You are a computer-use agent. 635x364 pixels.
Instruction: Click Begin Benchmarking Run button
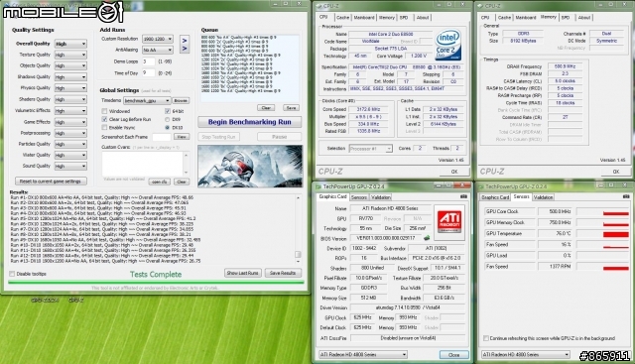[x=249, y=122]
